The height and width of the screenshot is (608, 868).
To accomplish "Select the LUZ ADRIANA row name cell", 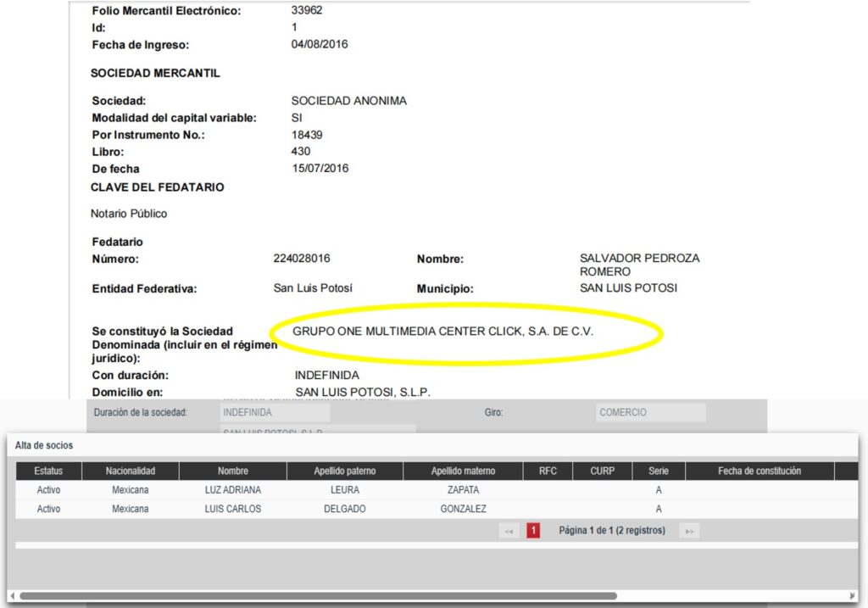I will 232,490.
